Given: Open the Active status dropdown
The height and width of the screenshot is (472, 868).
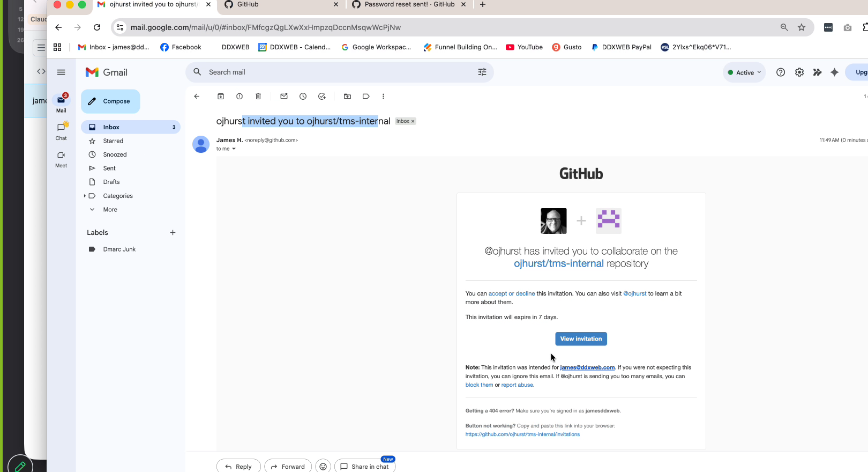Looking at the screenshot, I should (744, 72).
